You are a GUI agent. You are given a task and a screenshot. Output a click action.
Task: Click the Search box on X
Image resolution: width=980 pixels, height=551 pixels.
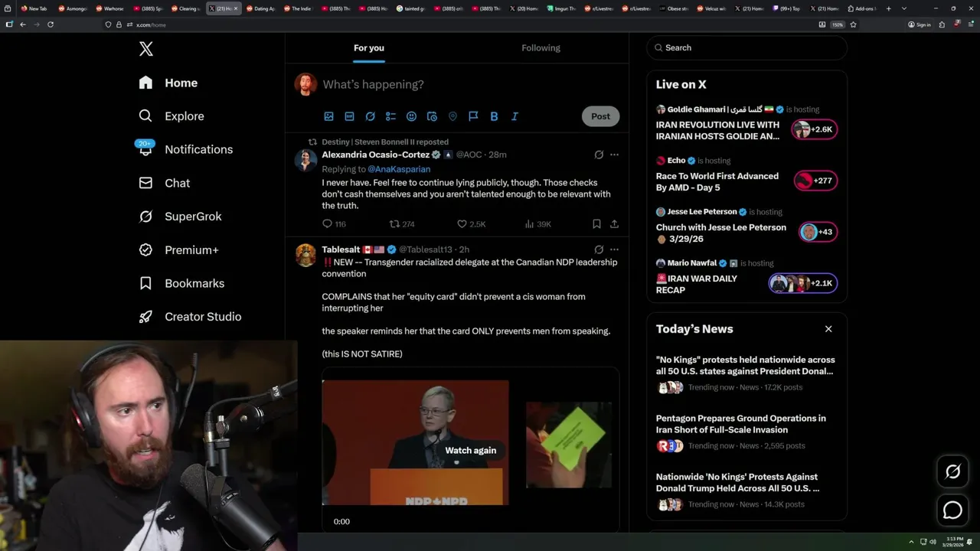tap(747, 47)
